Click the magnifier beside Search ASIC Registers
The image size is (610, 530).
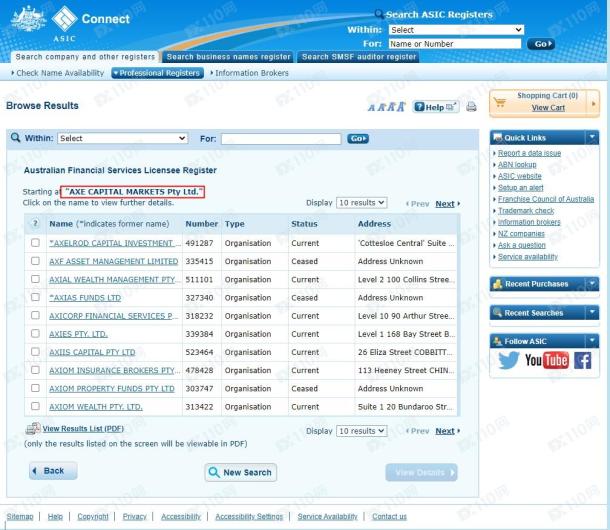click(379, 14)
